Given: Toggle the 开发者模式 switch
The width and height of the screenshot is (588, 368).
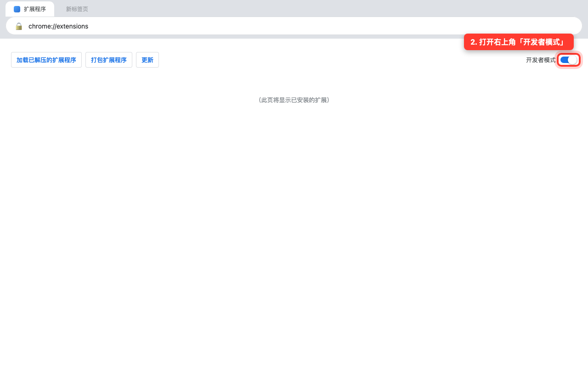Looking at the screenshot, I should click(569, 60).
